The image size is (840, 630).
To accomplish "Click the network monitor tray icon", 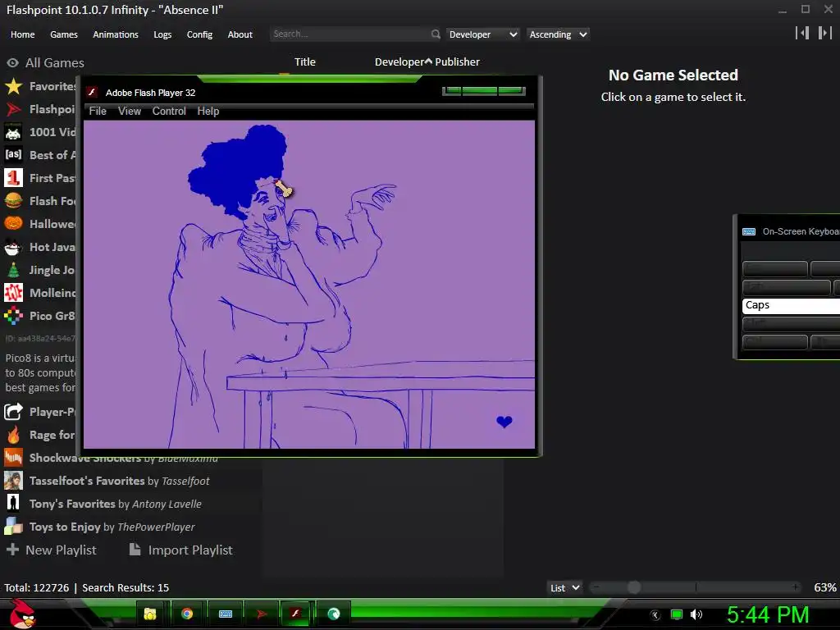I will pyautogui.click(x=677, y=614).
